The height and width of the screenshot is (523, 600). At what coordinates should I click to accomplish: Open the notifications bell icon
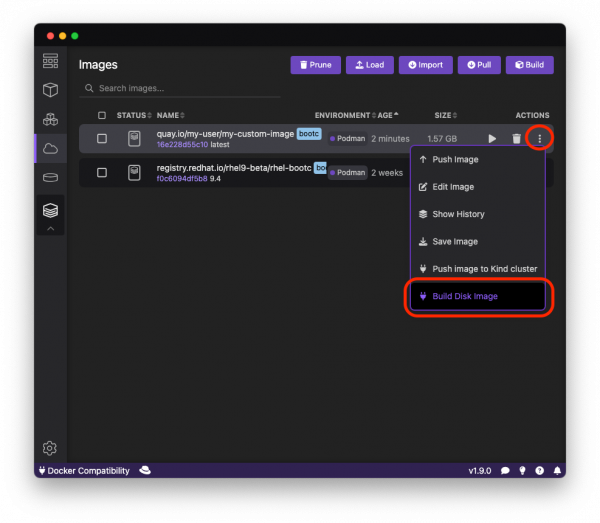coord(557,471)
